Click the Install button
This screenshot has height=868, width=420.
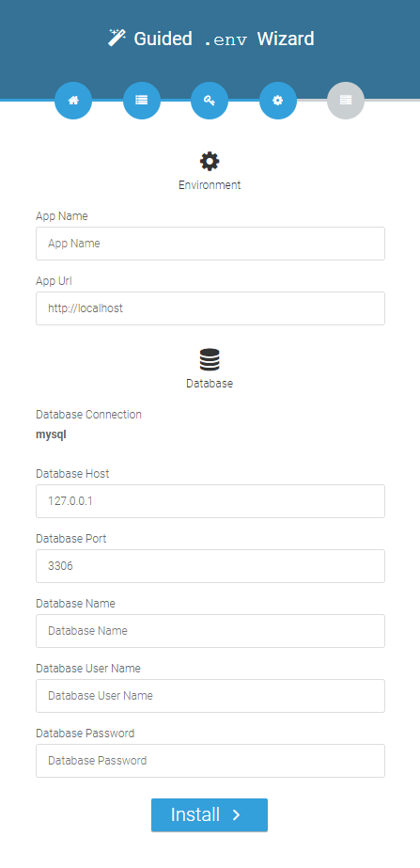210,814
